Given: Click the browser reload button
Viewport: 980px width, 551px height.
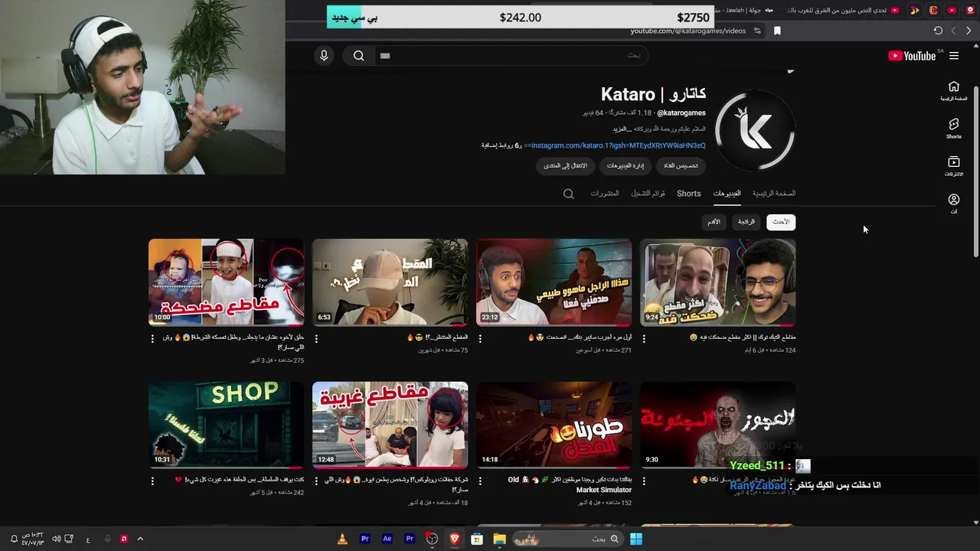Looking at the screenshot, I should [938, 31].
